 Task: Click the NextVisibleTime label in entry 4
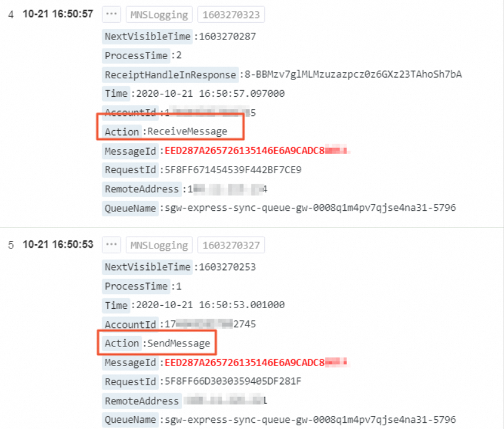147,36
